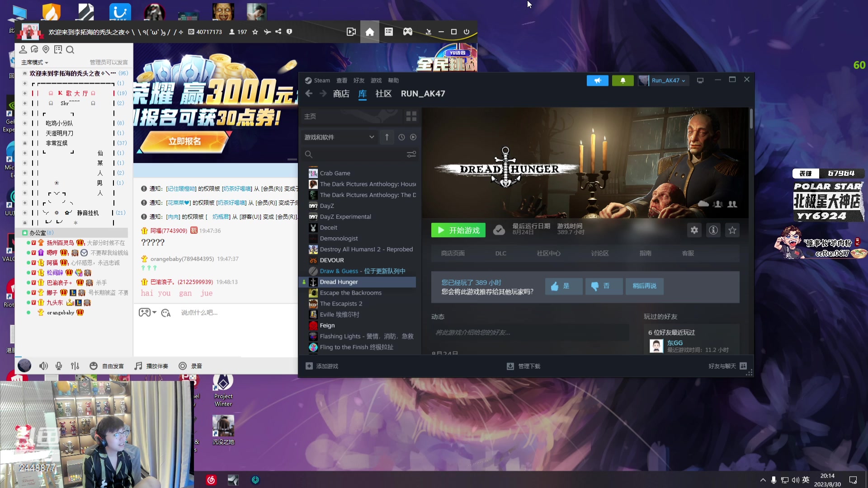The width and height of the screenshot is (868, 488).
Task: Click 否 thumbs down button
Action: pyautogui.click(x=604, y=286)
